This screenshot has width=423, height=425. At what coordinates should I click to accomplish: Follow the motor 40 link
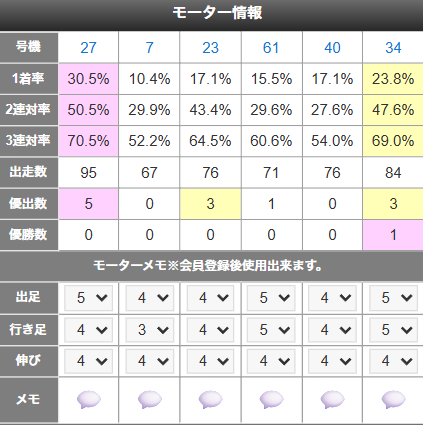pos(332,48)
